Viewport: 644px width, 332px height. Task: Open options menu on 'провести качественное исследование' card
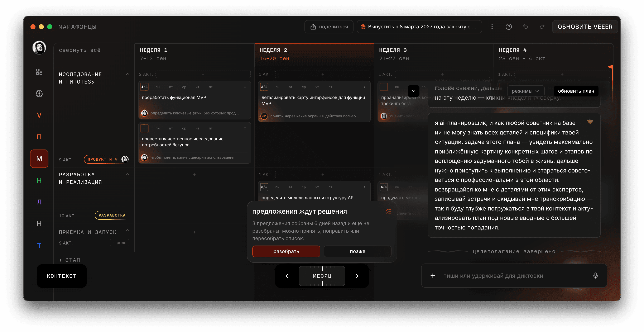point(245,128)
